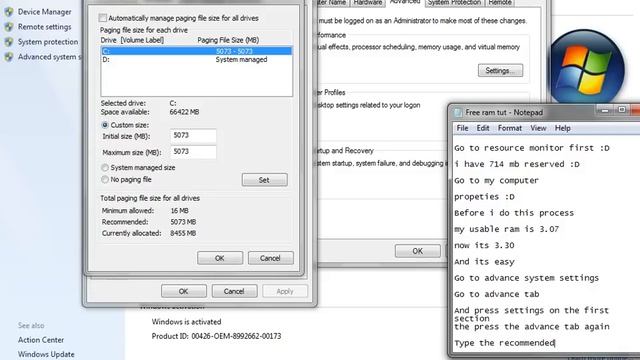Open Notepad File menu

[x=462, y=128]
